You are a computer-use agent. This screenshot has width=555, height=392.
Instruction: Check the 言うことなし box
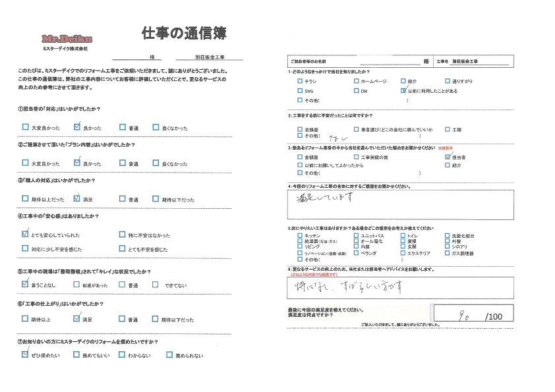coord(25,284)
